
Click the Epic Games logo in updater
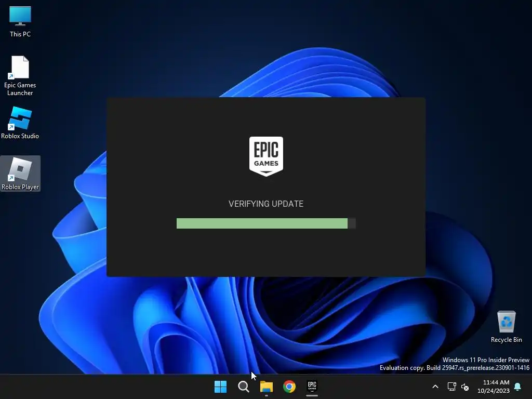(x=266, y=156)
